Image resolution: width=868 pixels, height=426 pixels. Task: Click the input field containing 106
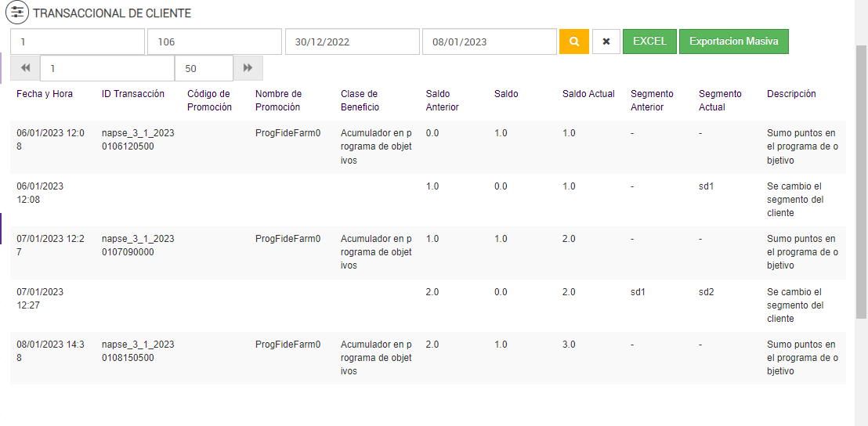pyautogui.click(x=214, y=42)
